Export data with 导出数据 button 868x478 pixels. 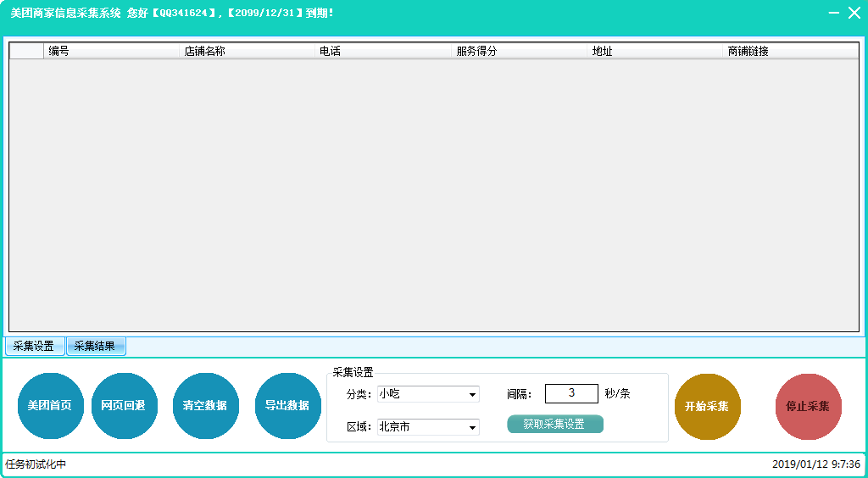pos(288,405)
